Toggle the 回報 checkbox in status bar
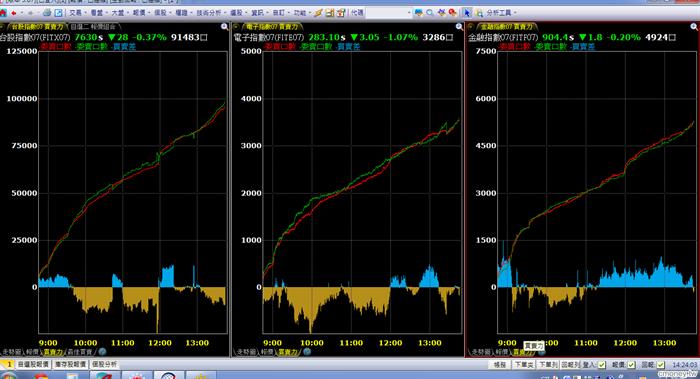The image size is (700, 379). coord(660,365)
